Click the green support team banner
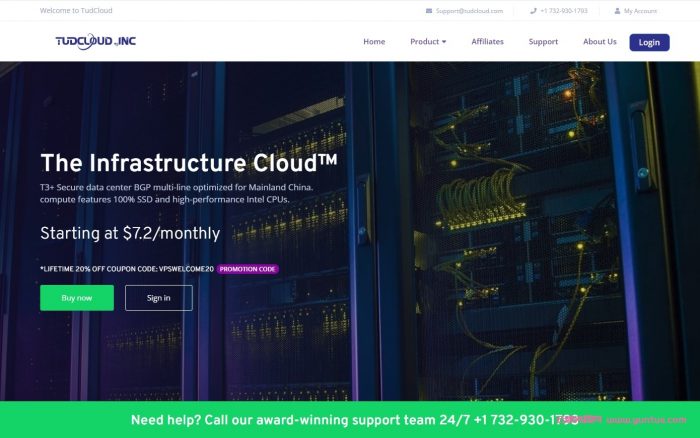The width and height of the screenshot is (700, 438). (x=350, y=420)
